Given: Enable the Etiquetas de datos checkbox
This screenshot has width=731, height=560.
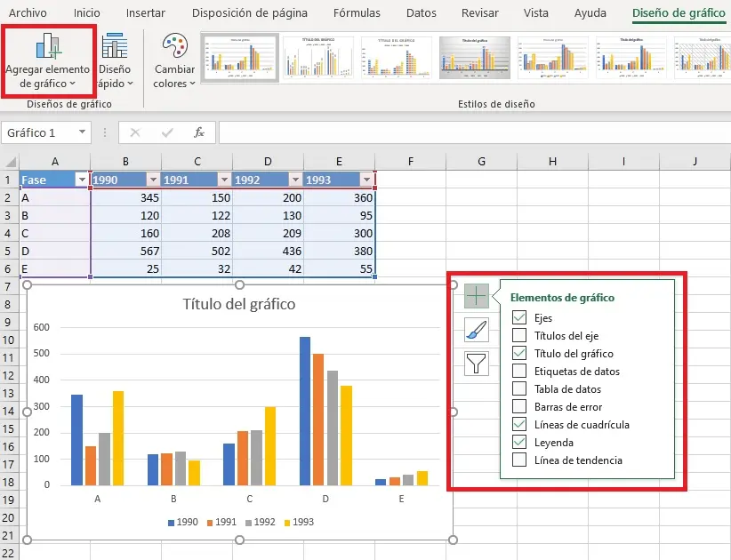Looking at the screenshot, I should coord(518,371).
